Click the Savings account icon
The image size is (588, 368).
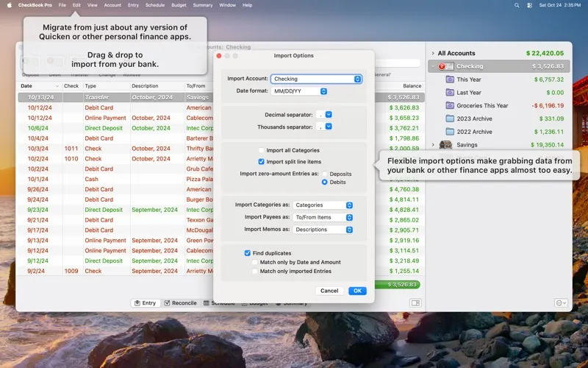[445, 144]
